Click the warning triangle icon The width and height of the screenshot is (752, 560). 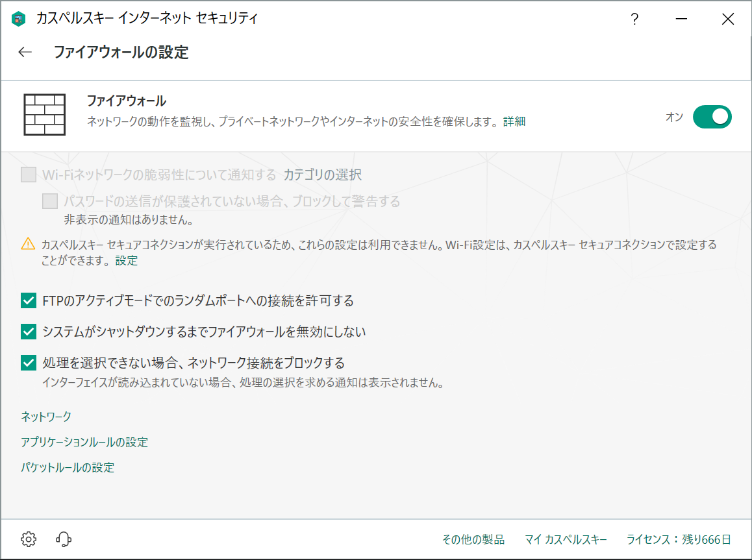pyautogui.click(x=26, y=242)
